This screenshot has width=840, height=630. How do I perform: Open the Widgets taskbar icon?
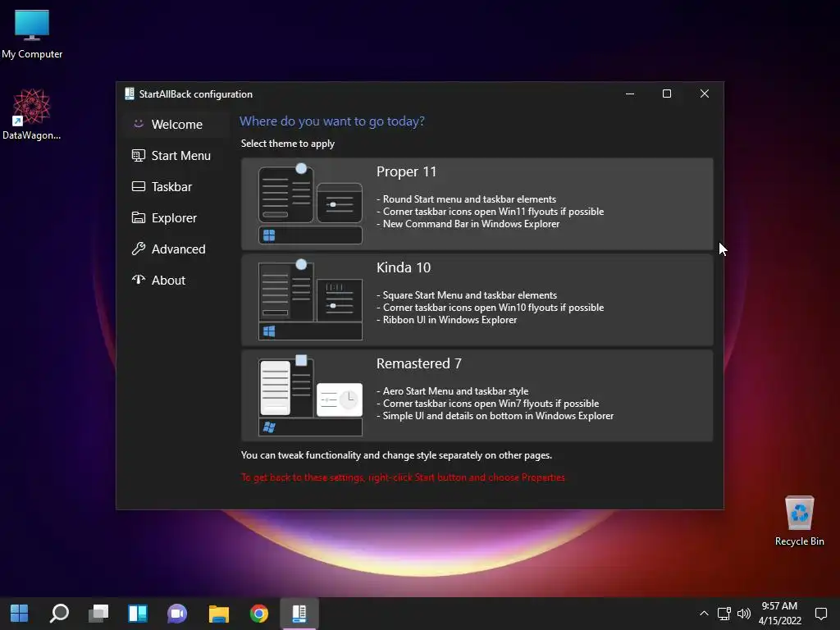(x=138, y=614)
